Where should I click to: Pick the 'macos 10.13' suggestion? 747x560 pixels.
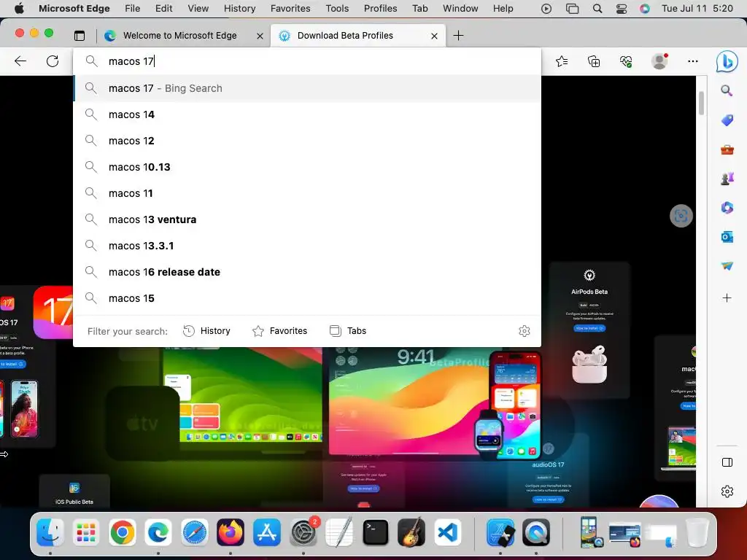[x=307, y=167]
